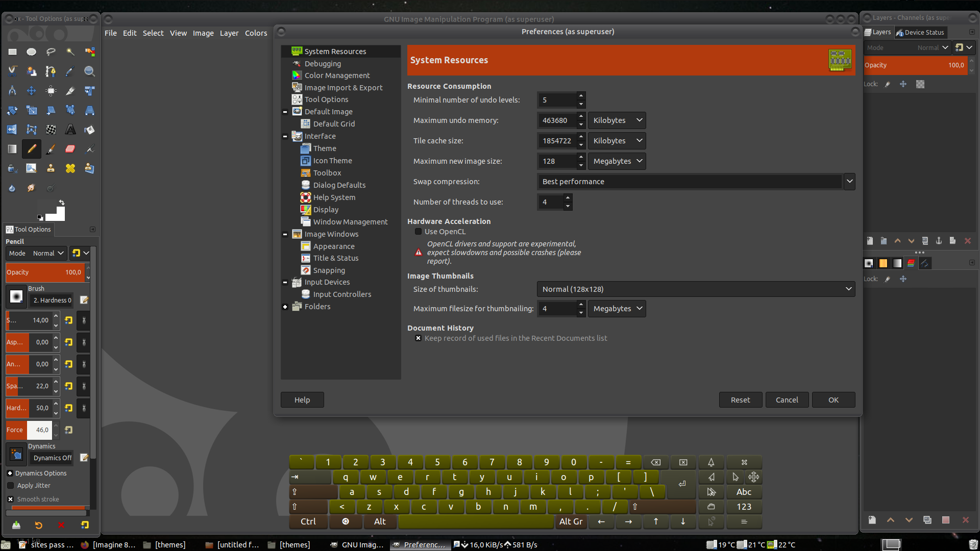
Task: Select the Ellipse Select tool
Action: pos(32,52)
